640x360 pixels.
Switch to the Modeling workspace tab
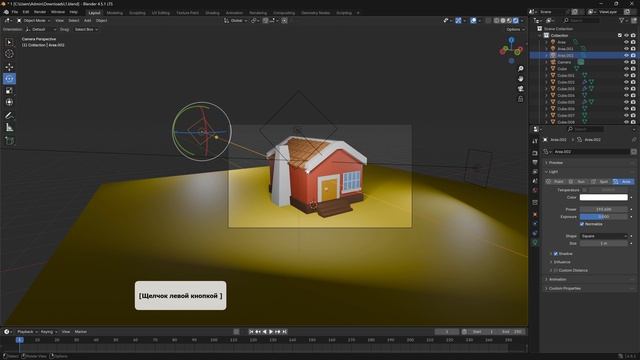click(x=114, y=13)
